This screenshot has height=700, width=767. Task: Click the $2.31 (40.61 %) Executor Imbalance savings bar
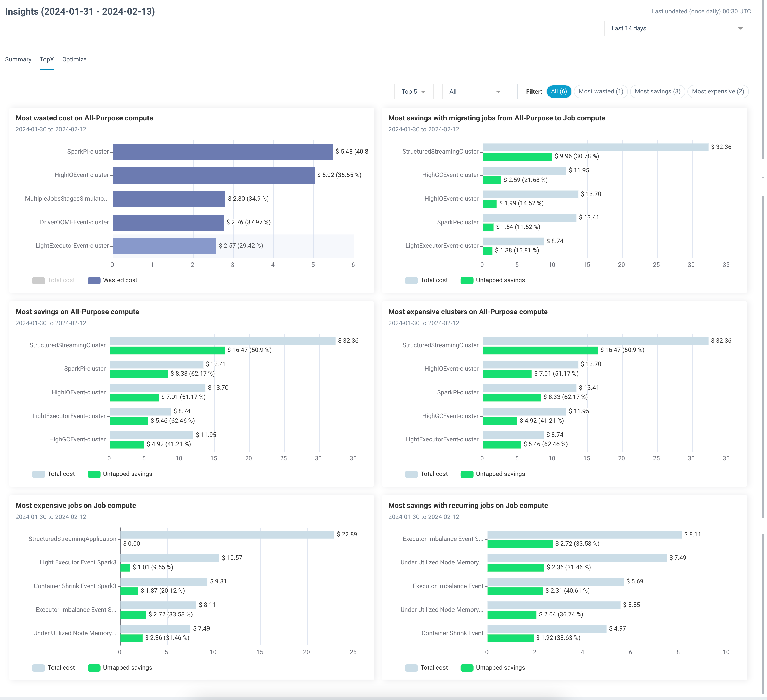point(516,591)
